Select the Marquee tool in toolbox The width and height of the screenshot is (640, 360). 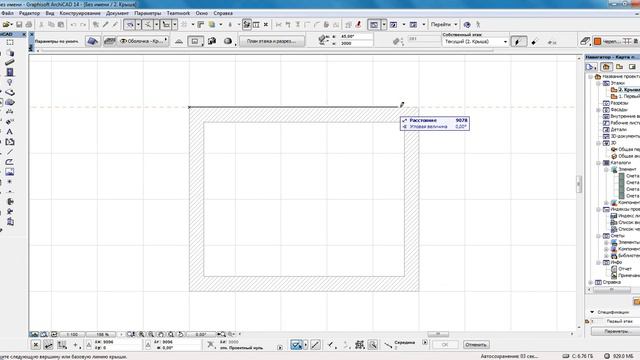pos(10,42)
